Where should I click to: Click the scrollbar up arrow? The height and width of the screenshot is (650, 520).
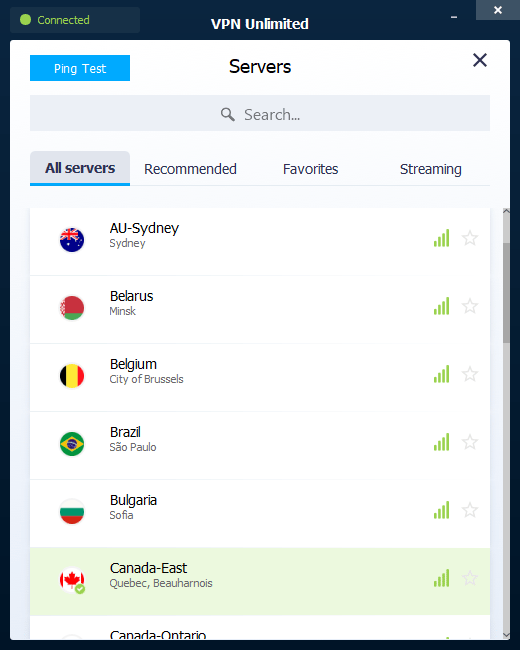click(x=506, y=211)
